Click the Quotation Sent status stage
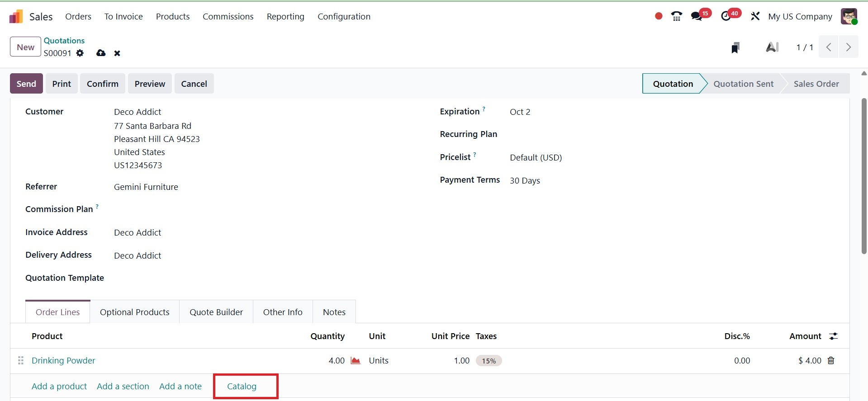Viewport: 868px width, 401px height. pos(743,84)
